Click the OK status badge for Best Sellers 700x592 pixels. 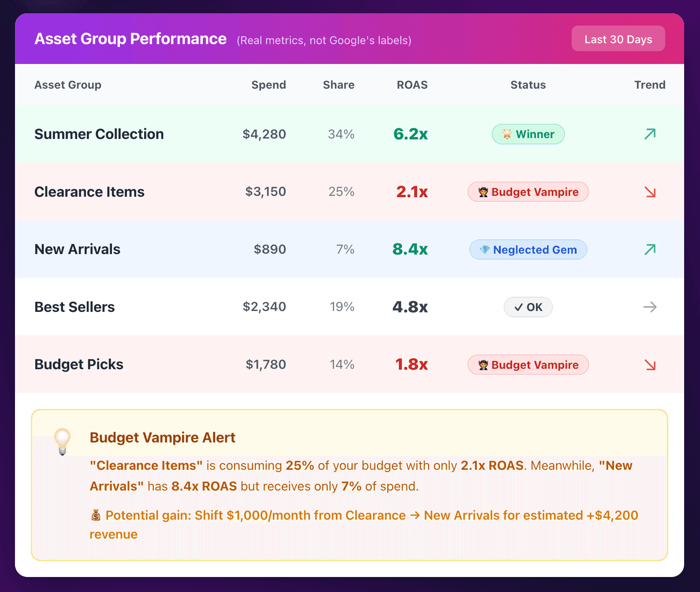click(528, 307)
